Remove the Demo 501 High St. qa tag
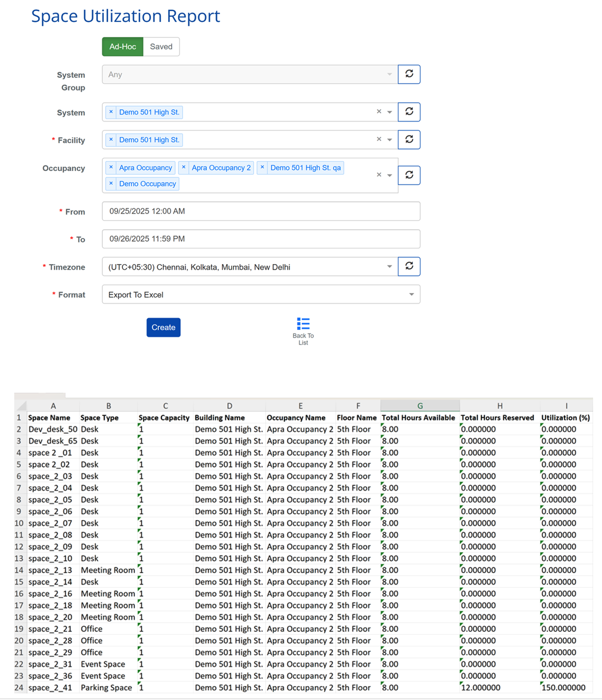Image resolution: width=602 pixels, height=700 pixels. [262, 168]
